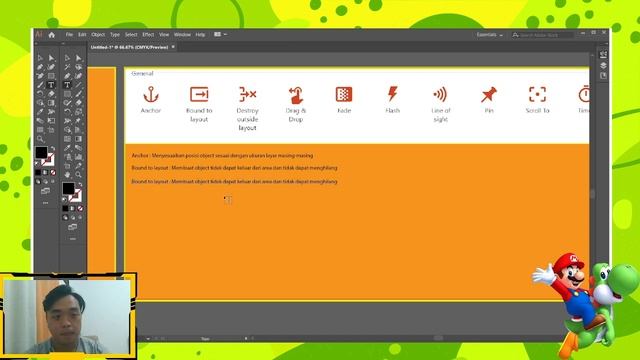Image resolution: width=640 pixels, height=360 pixels.
Task: Click the Fill swatch in the second tools panel
Action: pyautogui.click(x=68, y=188)
